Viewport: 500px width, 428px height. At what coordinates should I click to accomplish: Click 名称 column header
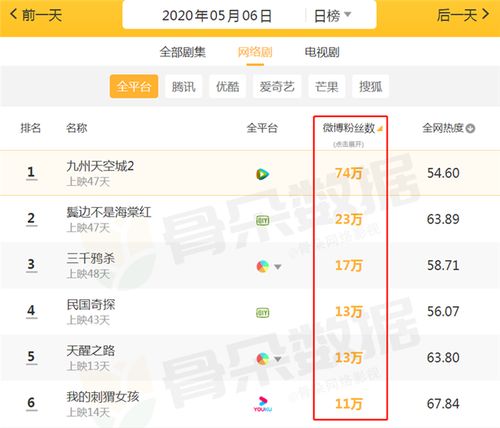[x=76, y=128]
